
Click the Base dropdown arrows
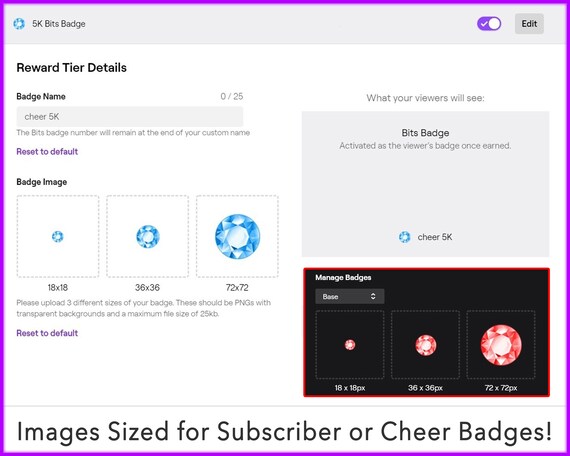tap(373, 296)
